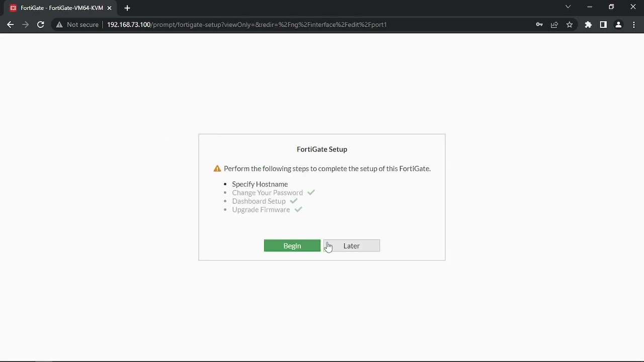Click the Specify Hostname step
Viewport: 644px width, 362px height.
260,184
